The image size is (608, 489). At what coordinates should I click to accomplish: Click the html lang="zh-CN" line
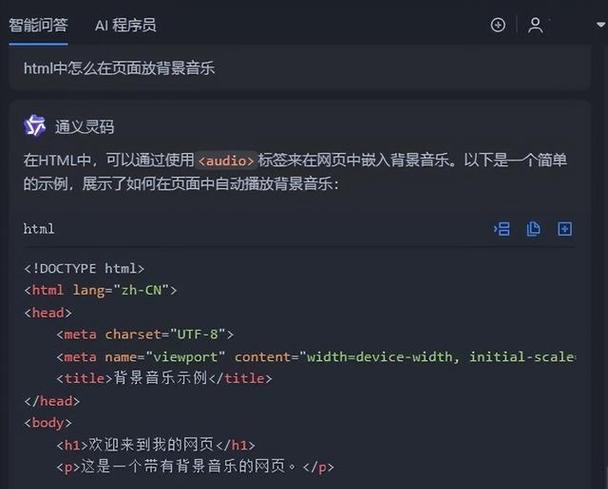[100, 290]
